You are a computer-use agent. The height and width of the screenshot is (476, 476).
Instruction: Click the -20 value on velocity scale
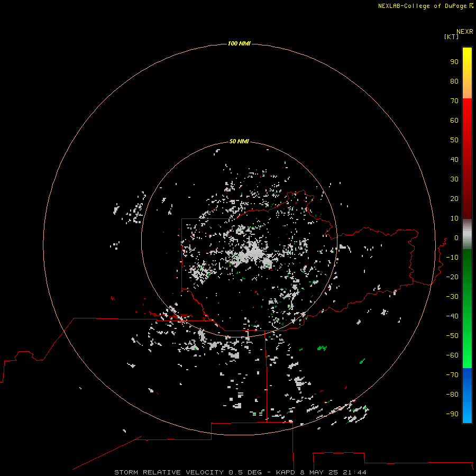pyautogui.click(x=452, y=277)
